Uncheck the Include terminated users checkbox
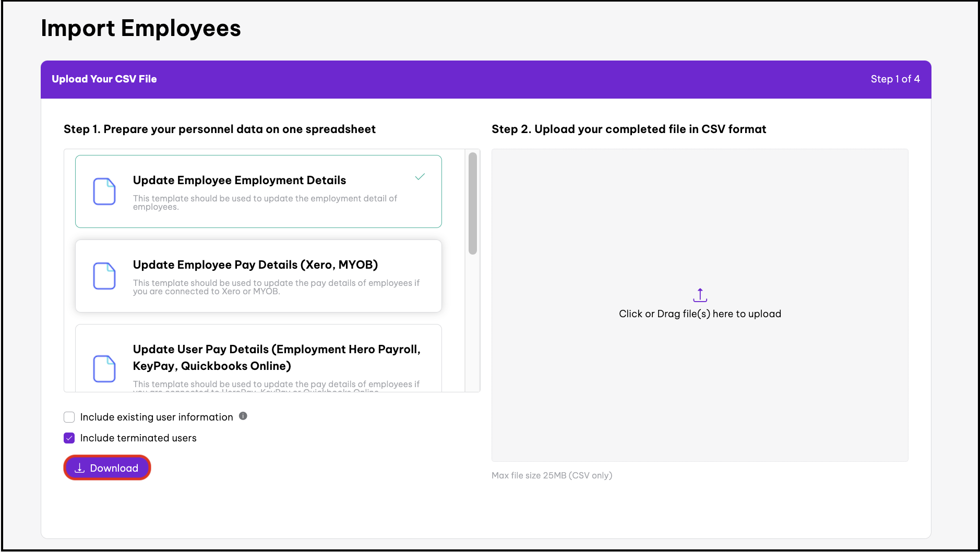The width and height of the screenshot is (980, 552). pos(69,438)
